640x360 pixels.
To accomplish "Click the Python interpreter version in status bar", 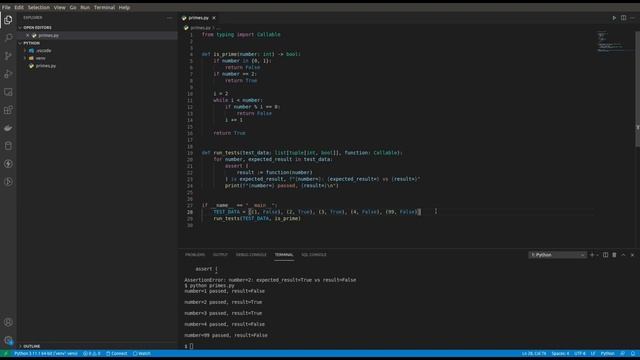I will pyautogui.click(x=46, y=353).
